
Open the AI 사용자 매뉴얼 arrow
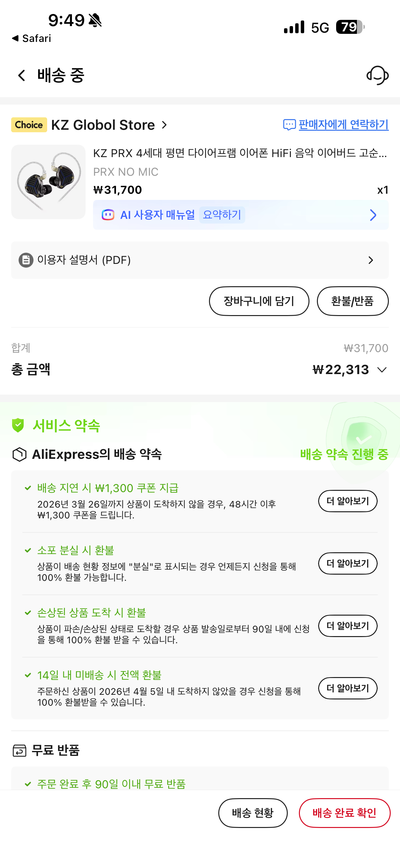click(373, 215)
